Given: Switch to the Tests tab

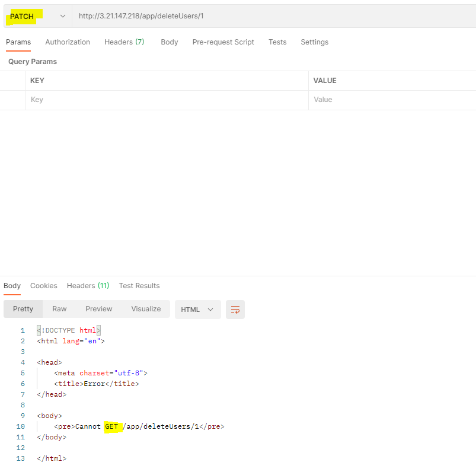Looking at the screenshot, I should pyautogui.click(x=277, y=42).
